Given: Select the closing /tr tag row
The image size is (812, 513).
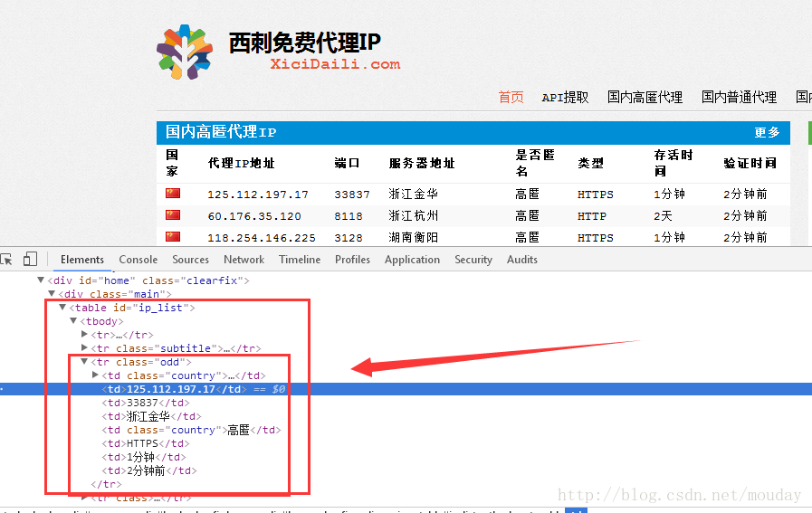Looking at the screenshot, I should (106, 484).
